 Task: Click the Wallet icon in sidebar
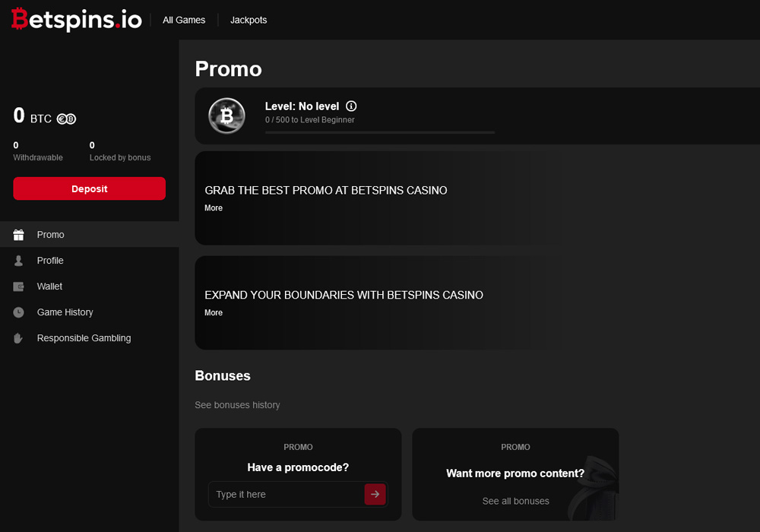18,287
